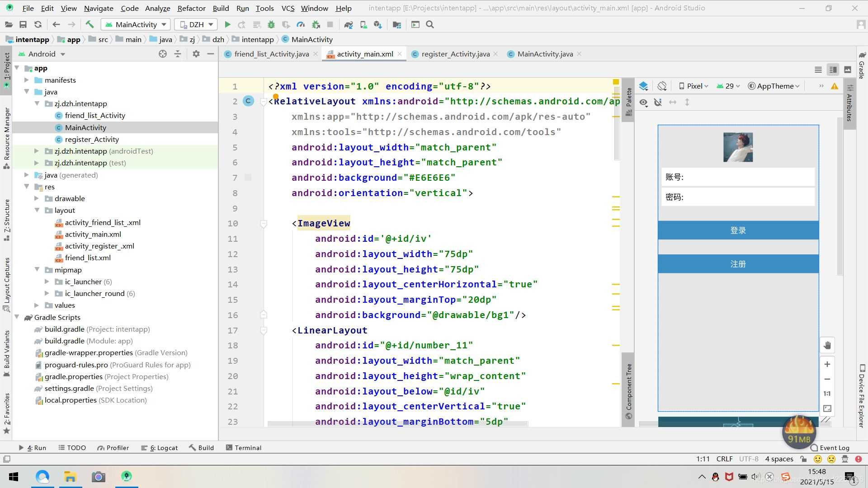Open the Pixel device dropdown
The height and width of the screenshot is (488, 868).
tap(693, 86)
